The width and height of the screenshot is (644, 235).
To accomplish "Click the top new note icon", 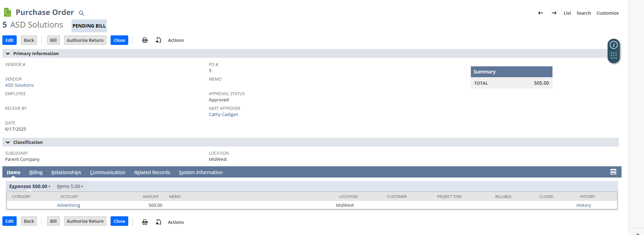I will [159, 40].
